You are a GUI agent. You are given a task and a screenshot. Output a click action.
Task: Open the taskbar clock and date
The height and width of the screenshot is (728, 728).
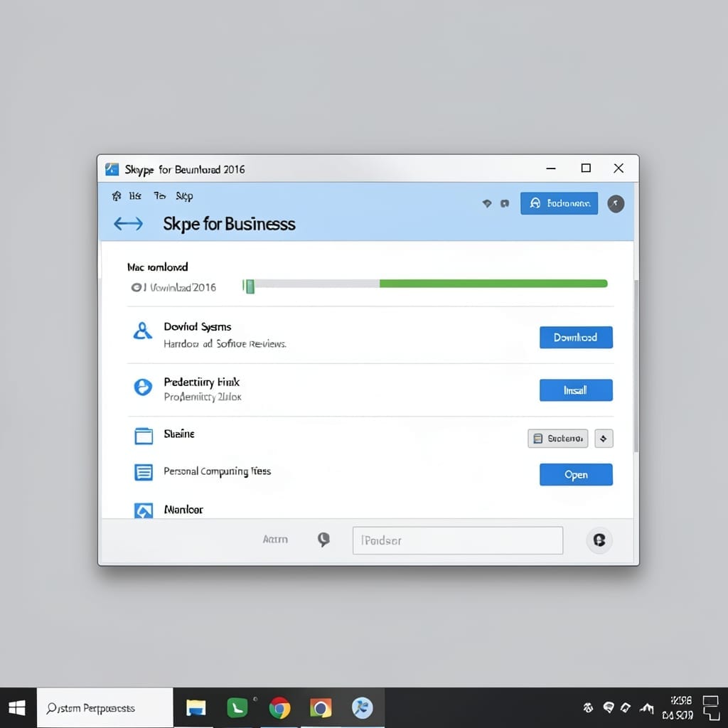[678, 708]
